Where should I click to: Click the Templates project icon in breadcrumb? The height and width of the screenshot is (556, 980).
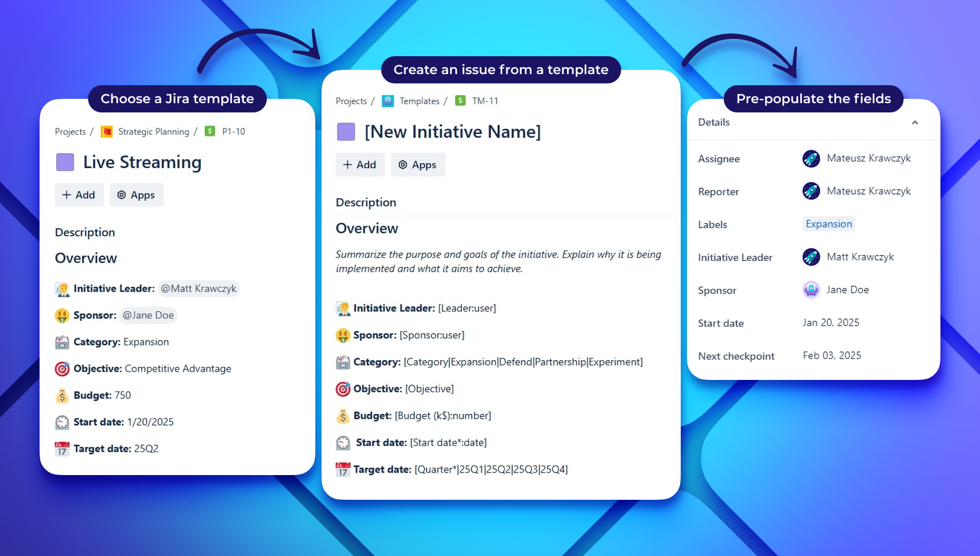click(388, 101)
